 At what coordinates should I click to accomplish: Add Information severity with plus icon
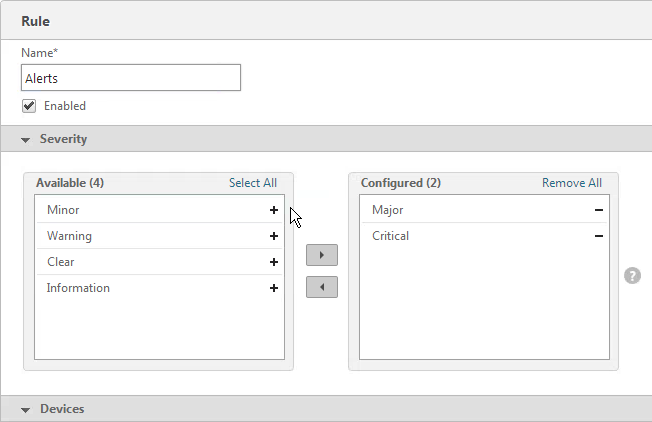pos(274,288)
